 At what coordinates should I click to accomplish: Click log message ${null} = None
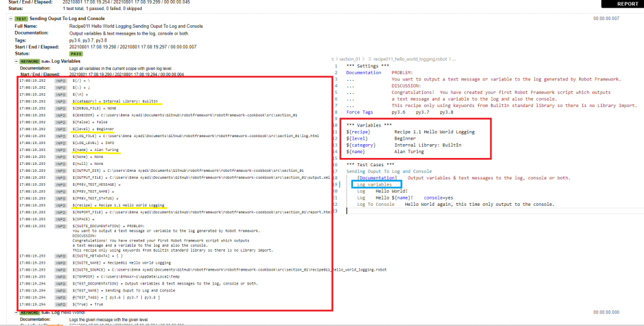pyautogui.click(x=88, y=164)
